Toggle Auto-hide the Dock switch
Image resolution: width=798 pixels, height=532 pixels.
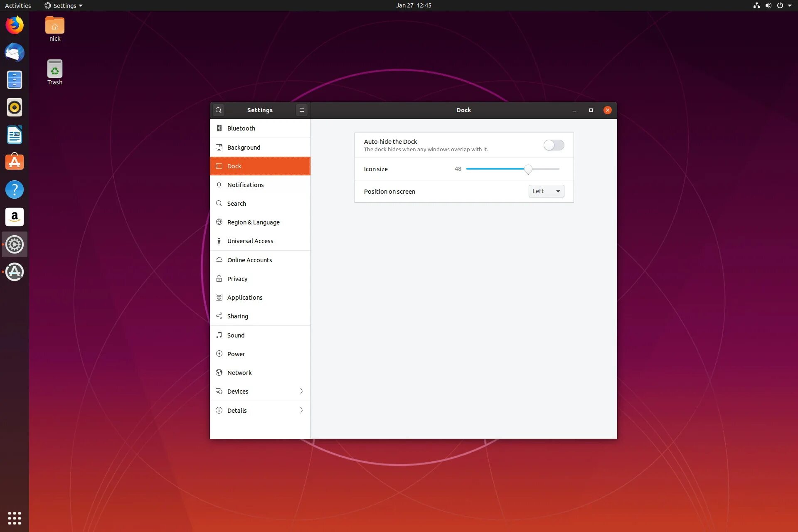point(554,145)
